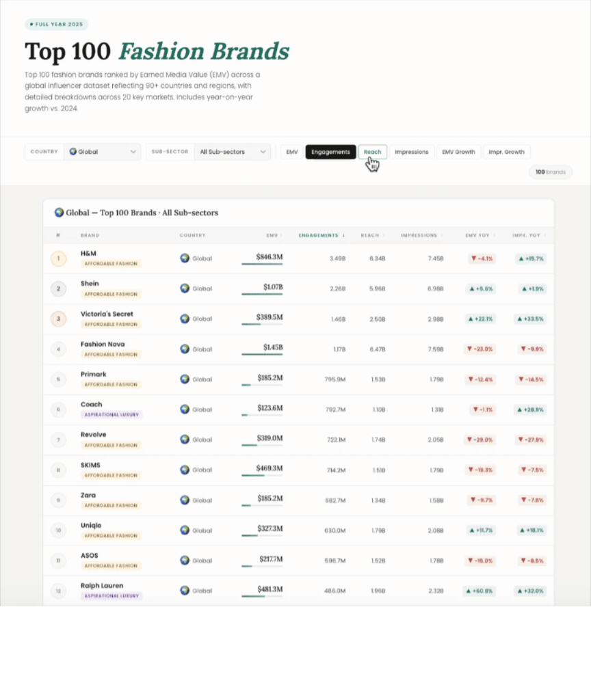Click the EMV bar under Shein's $1.07B

coord(262,294)
